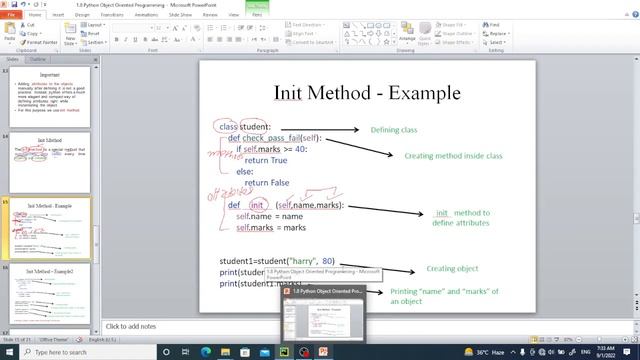
Task: Open the Section dropdown
Action: 94,42
